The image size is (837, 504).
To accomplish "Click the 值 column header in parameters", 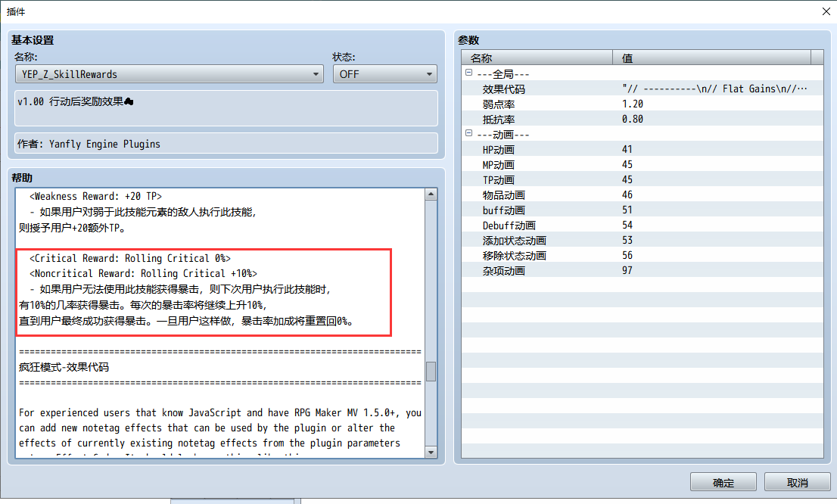I will point(711,58).
